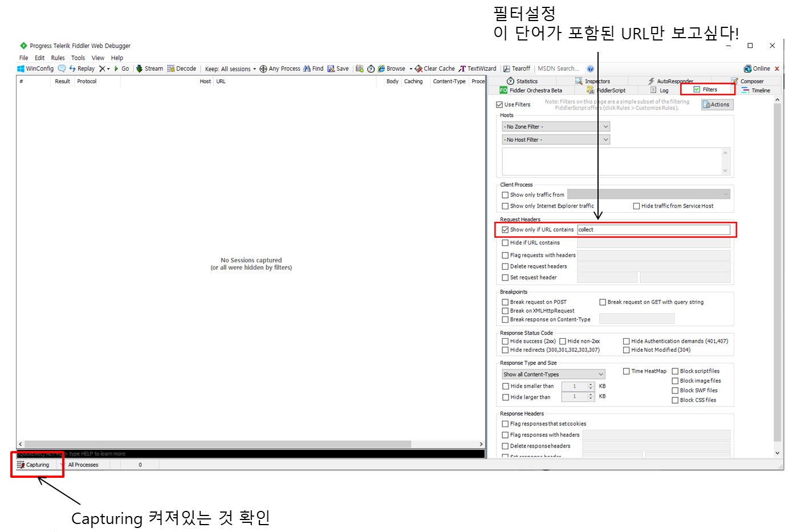Open Find sessions with binoculars icon
Image resolution: width=797 pixels, height=532 pixels.
pos(314,68)
